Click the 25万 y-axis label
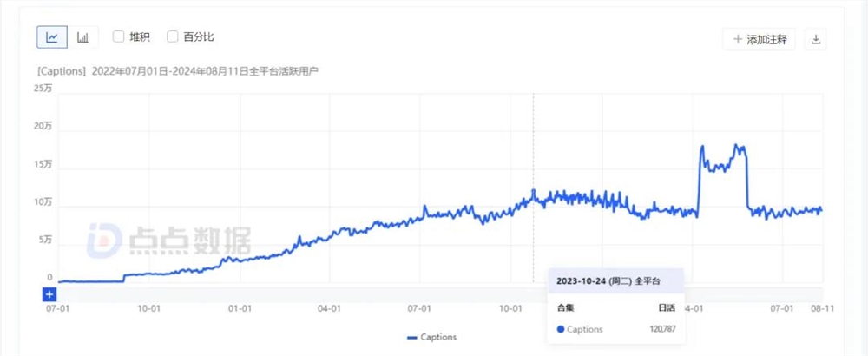The width and height of the screenshot is (868, 356). tap(43, 89)
